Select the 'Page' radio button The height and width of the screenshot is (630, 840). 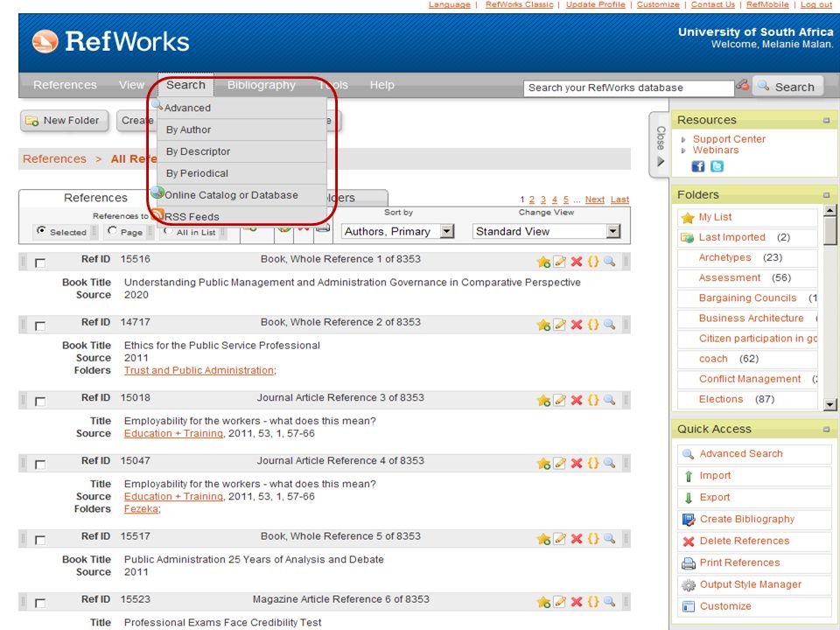[x=112, y=231]
